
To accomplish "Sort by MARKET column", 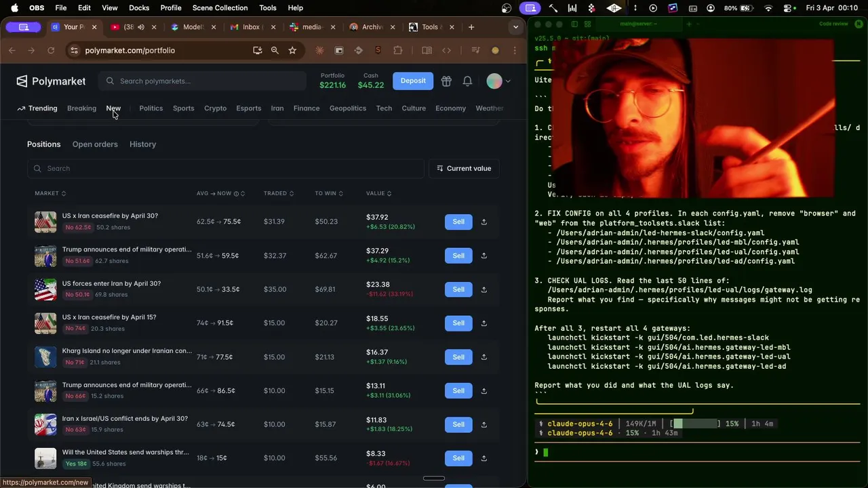I will tap(50, 194).
